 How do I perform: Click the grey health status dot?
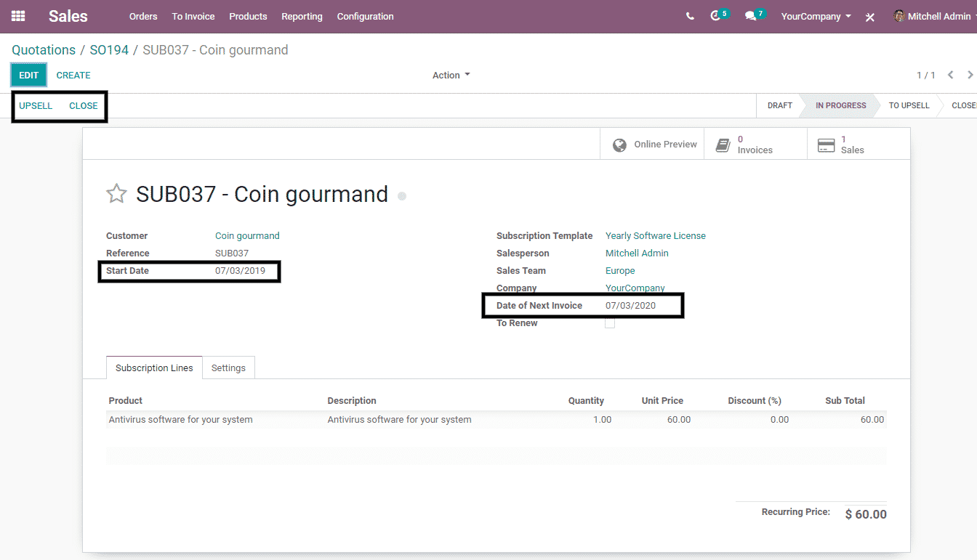[402, 196]
